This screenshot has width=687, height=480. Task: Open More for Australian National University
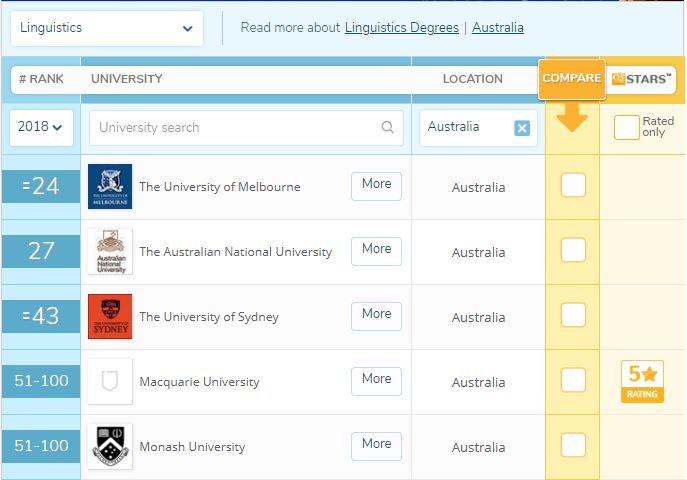tap(376, 251)
